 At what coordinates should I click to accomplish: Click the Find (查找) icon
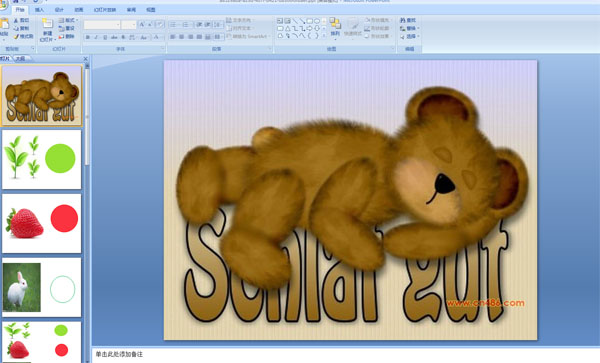(408, 20)
